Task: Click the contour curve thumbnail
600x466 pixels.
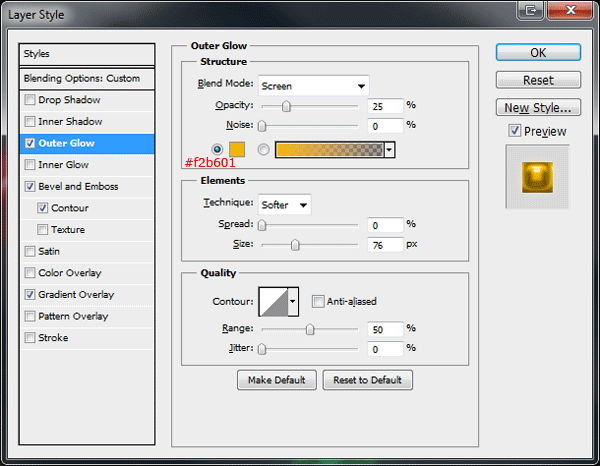Action: [x=274, y=301]
